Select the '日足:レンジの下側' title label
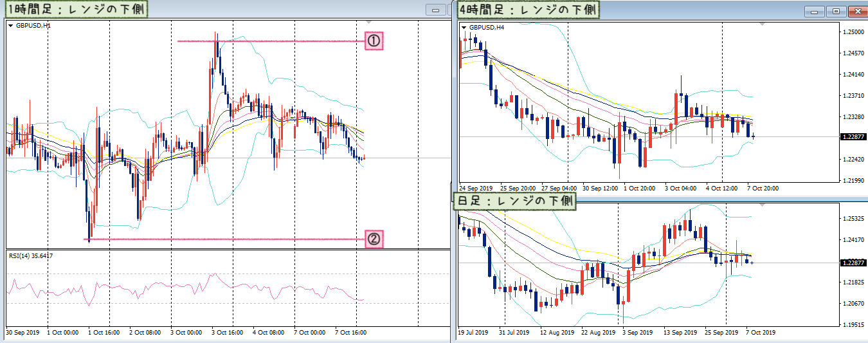The image size is (868, 343). [x=516, y=201]
